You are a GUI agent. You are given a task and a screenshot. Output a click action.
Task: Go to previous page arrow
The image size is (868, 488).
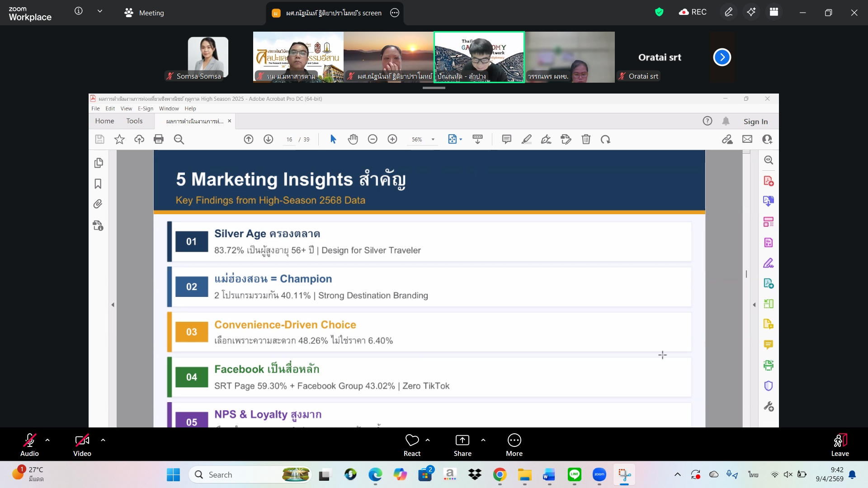[249, 139]
